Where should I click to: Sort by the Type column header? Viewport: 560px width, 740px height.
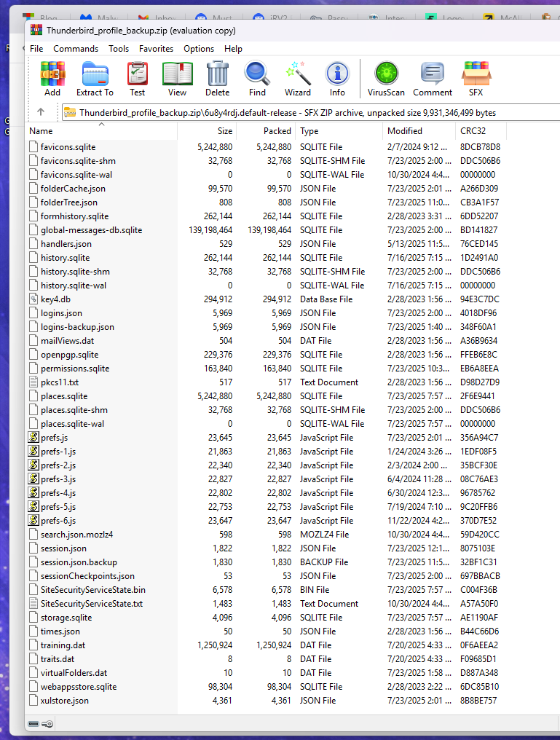pyautogui.click(x=339, y=131)
